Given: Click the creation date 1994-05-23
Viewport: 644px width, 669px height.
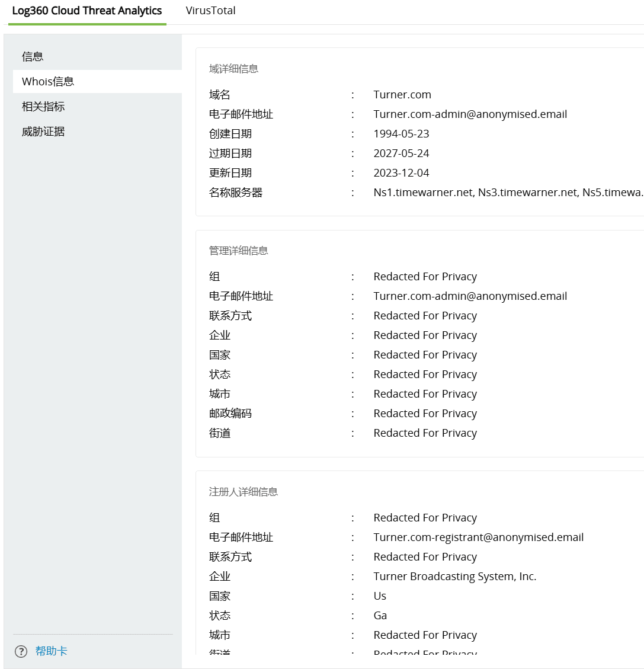Looking at the screenshot, I should (x=401, y=134).
